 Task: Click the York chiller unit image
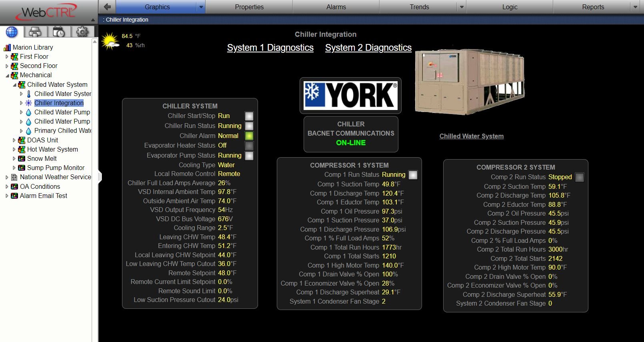pos(470,82)
